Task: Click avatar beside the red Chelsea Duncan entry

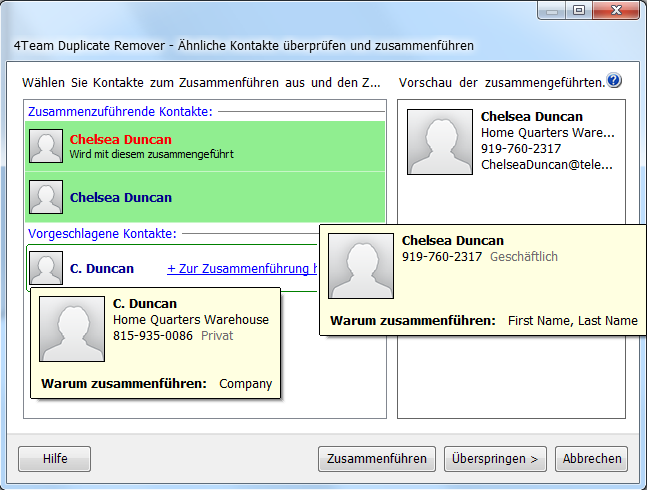Action: [x=46, y=146]
